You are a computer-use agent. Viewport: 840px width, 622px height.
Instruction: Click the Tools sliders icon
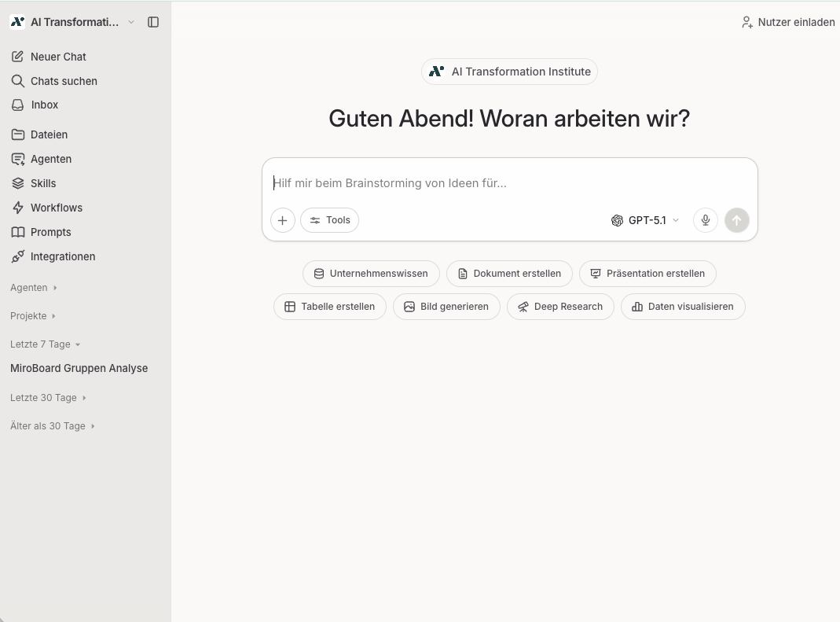pyautogui.click(x=315, y=220)
